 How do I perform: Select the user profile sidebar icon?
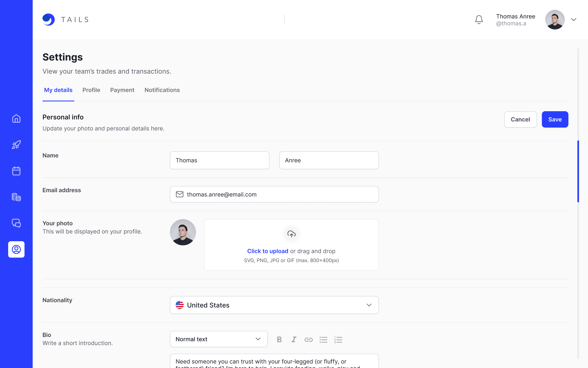click(16, 249)
